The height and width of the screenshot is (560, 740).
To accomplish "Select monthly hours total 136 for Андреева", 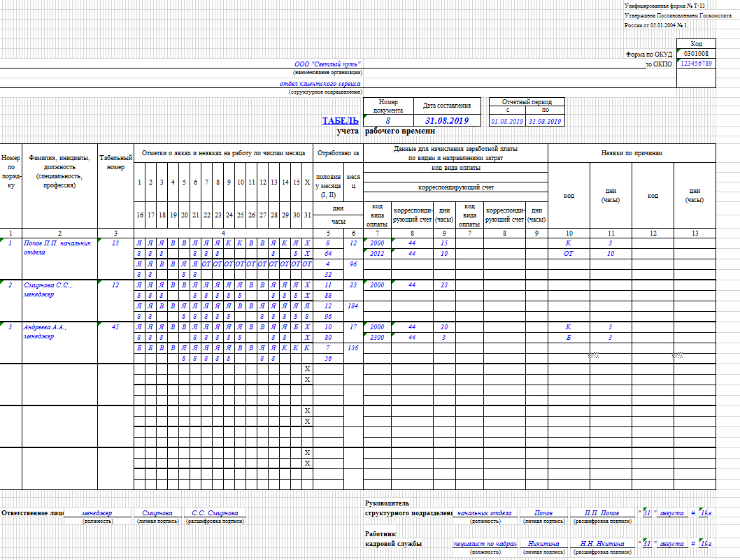I will click(353, 347).
